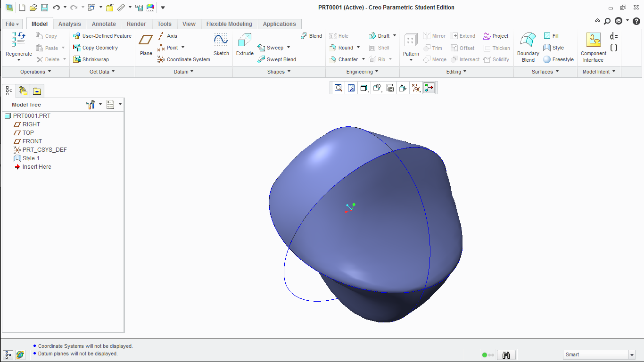Viewport: 644px width, 362px height.
Task: Open the View ribbon tab
Action: 189,24
